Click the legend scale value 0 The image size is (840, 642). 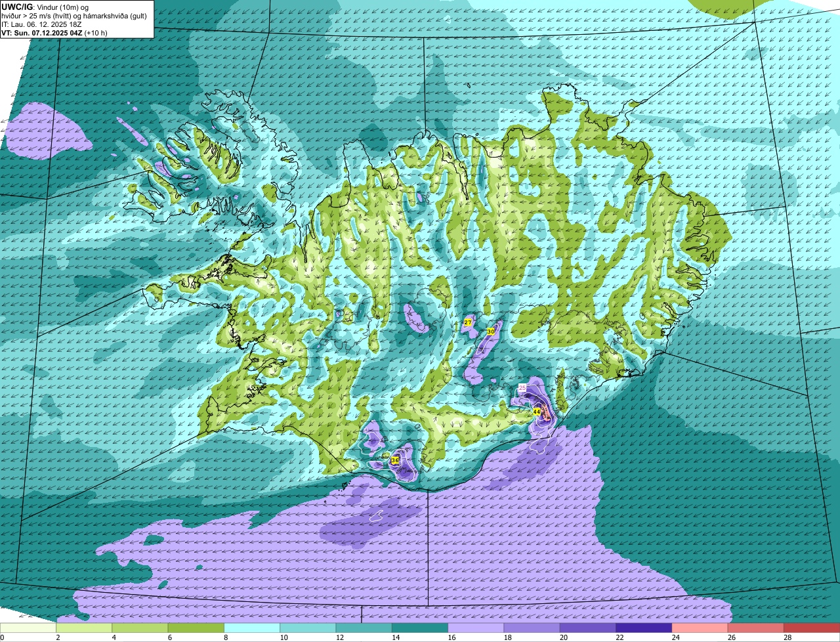[x=2, y=637]
